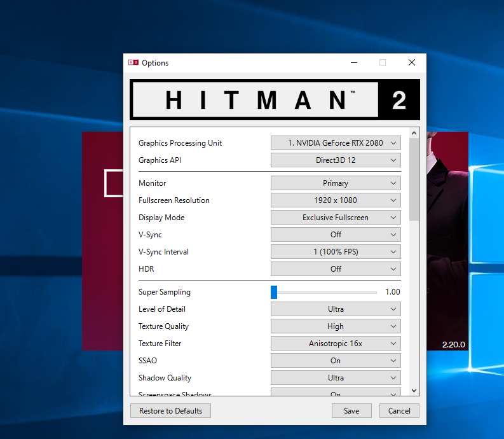Open the Graphics API dropdown
The image size is (504, 439).
[336, 160]
